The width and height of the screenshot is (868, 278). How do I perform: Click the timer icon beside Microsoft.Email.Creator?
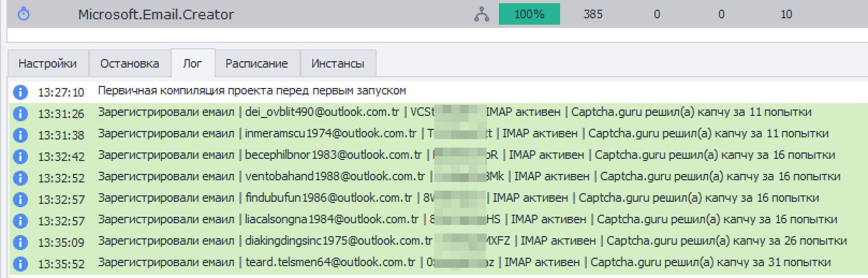coord(23,14)
